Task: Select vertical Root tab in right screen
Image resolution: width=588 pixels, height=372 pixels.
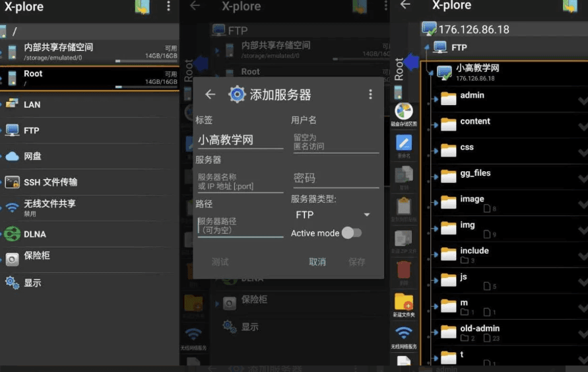Action: pyautogui.click(x=399, y=69)
